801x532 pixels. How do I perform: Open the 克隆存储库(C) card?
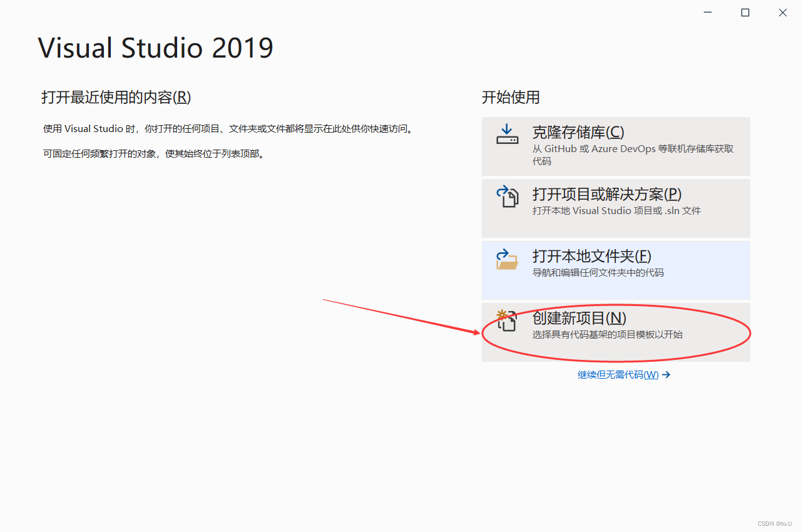point(616,146)
